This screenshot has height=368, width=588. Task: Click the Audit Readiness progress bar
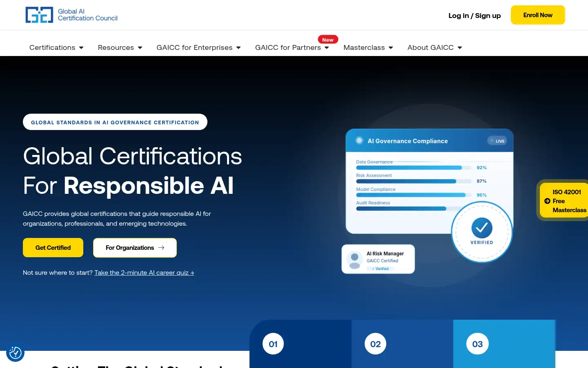tap(404, 209)
